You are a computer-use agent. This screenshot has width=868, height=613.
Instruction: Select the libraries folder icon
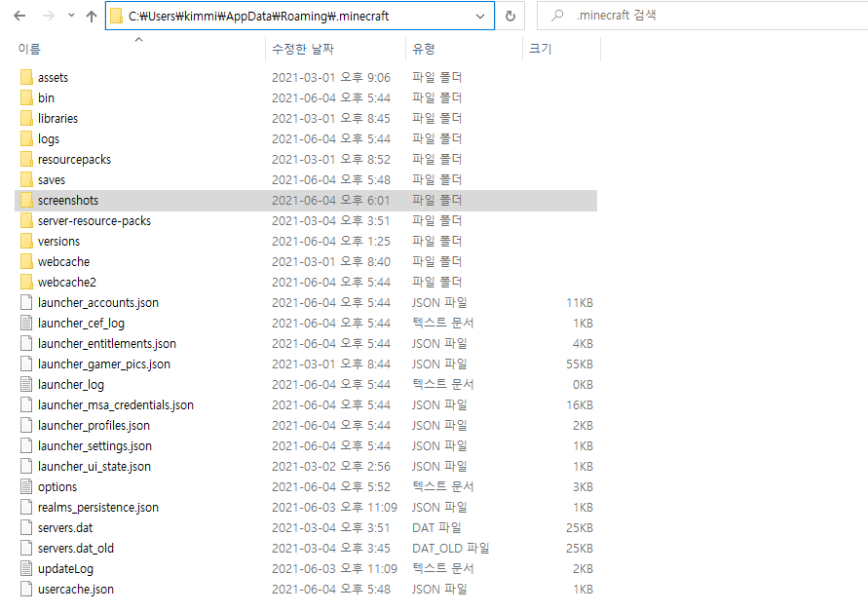tap(26, 119)
